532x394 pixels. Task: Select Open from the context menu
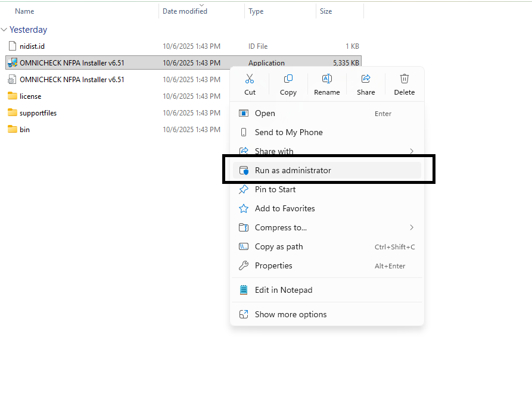tap(265, 113)
